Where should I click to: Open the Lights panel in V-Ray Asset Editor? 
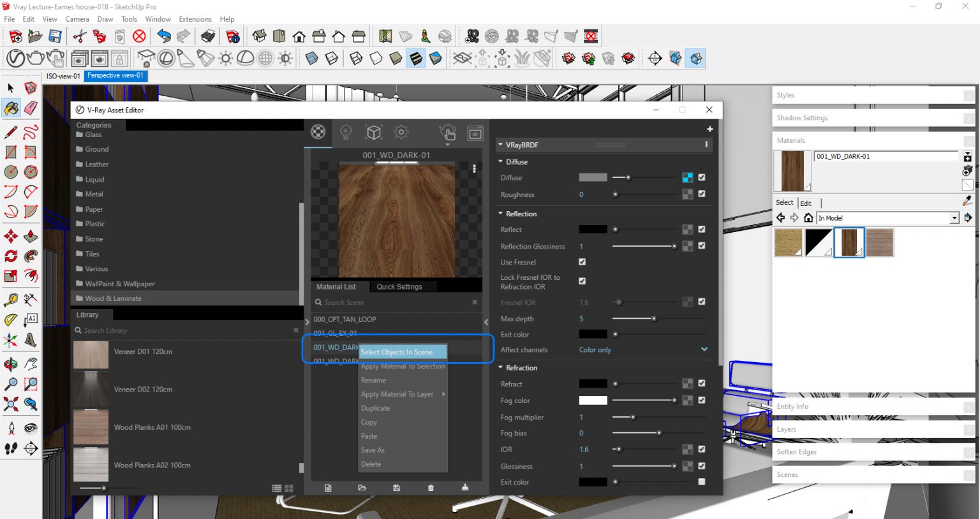click(x=345, y=133)
